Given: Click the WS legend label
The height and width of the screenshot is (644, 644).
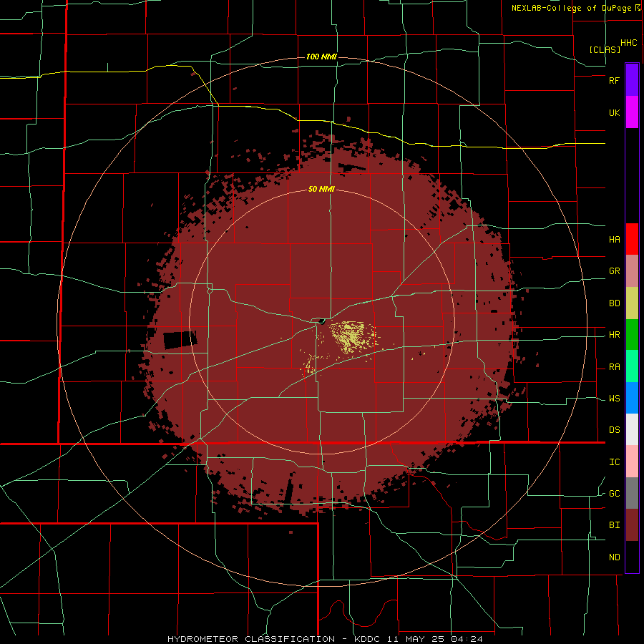Looking at the screenshot, I should pos(614,399).
